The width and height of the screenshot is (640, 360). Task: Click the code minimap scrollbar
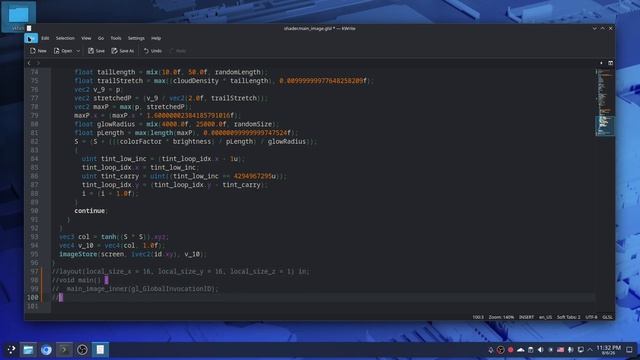604,102
